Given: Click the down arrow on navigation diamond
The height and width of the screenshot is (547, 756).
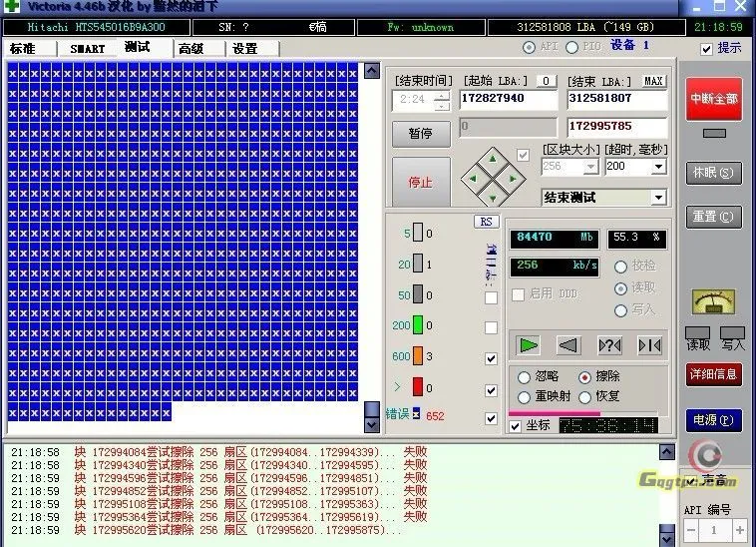Looking at the screenshot, I should click(493, 199).
